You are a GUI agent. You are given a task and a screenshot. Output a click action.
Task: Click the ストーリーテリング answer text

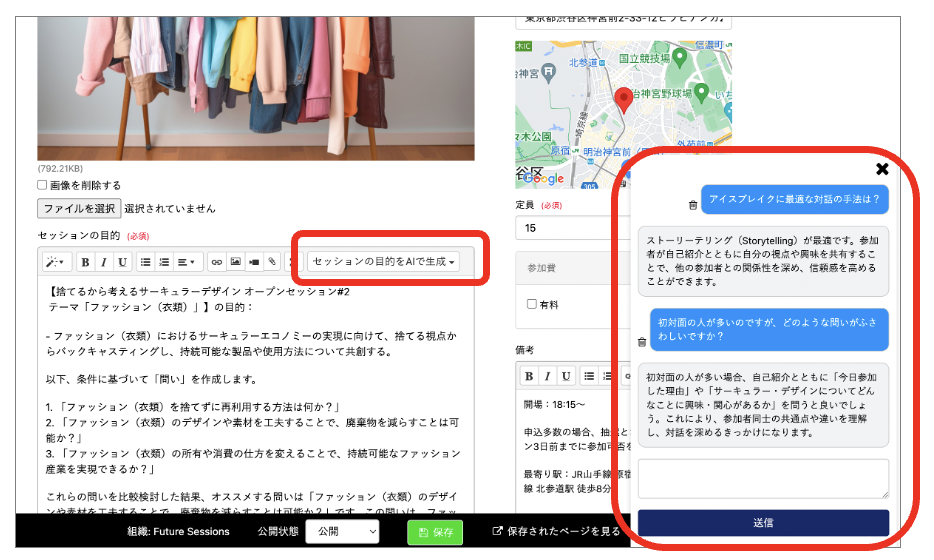coord(762,261)
